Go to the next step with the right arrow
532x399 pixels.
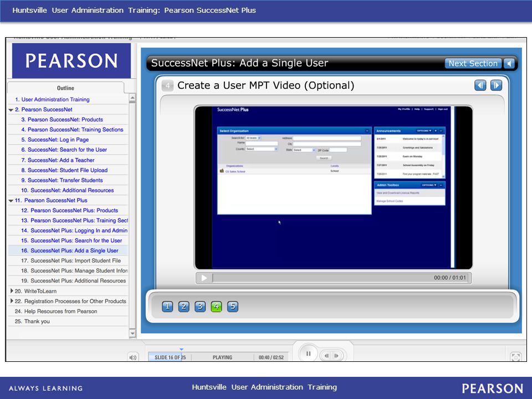pos(496,85)
